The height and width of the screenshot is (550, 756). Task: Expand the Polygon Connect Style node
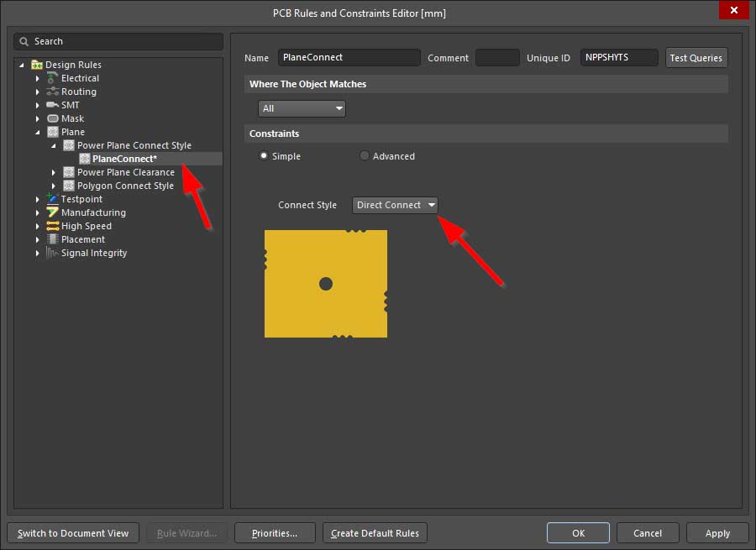(54, 186)
